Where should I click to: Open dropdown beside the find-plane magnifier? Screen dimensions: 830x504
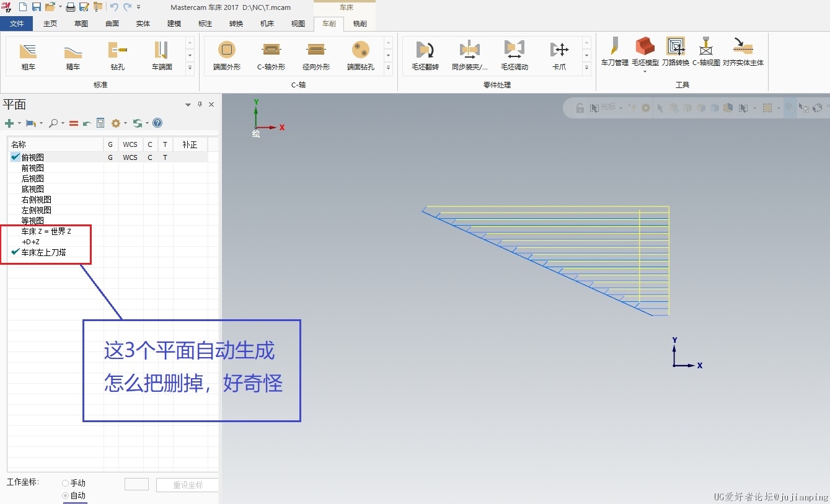tap(64, 123)
